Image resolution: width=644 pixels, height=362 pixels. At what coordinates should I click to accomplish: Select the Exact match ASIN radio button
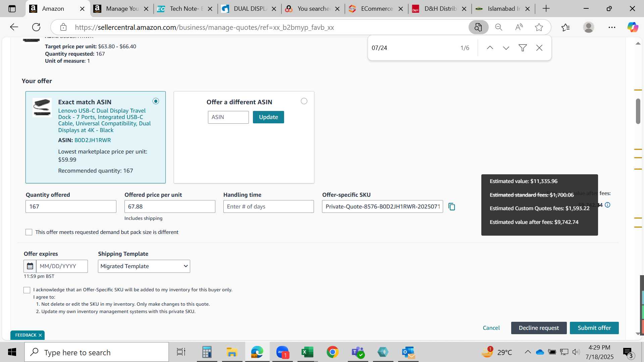coord(156,101)
